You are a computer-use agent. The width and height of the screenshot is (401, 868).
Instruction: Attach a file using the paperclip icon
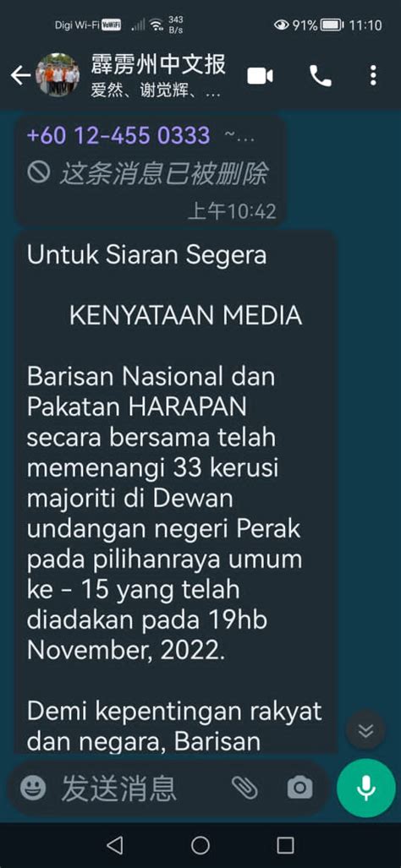click(244, 787)
